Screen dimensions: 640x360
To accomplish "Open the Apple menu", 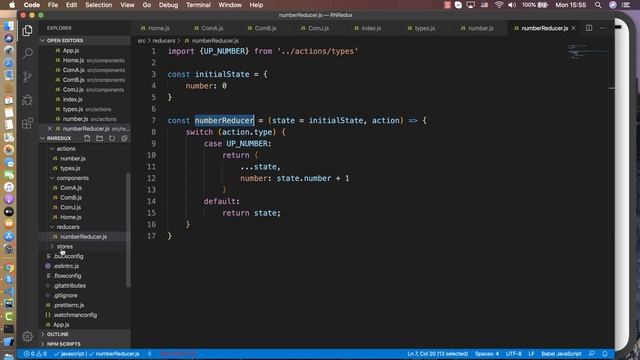I will point(12,5).
